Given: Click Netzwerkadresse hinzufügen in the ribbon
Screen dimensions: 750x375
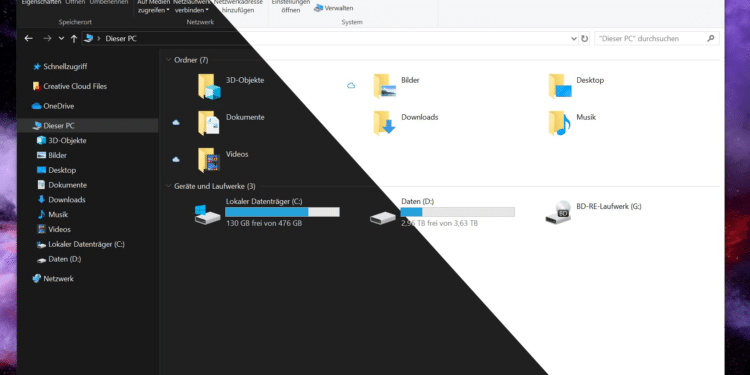Looking at the screenshot, I should 238,6.
